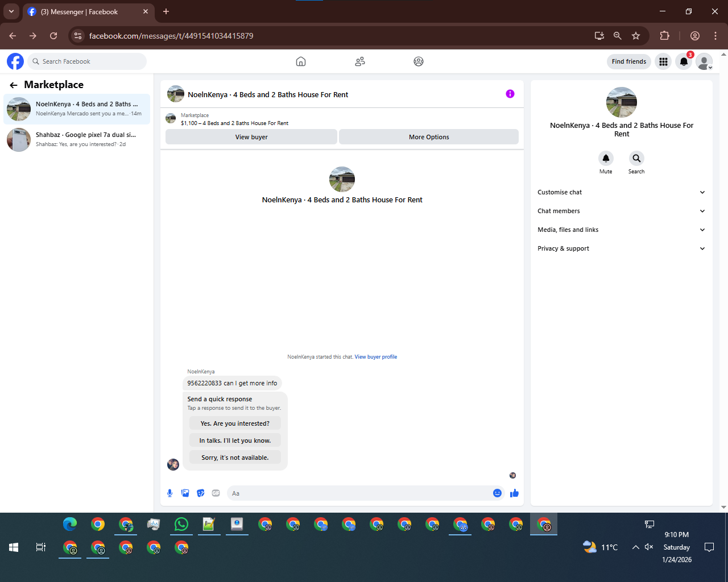The image size is (728, 582).
Task: Launch Microsoft Edge from the taskbar
Action: pyautogui.click(x=70, y=524)
